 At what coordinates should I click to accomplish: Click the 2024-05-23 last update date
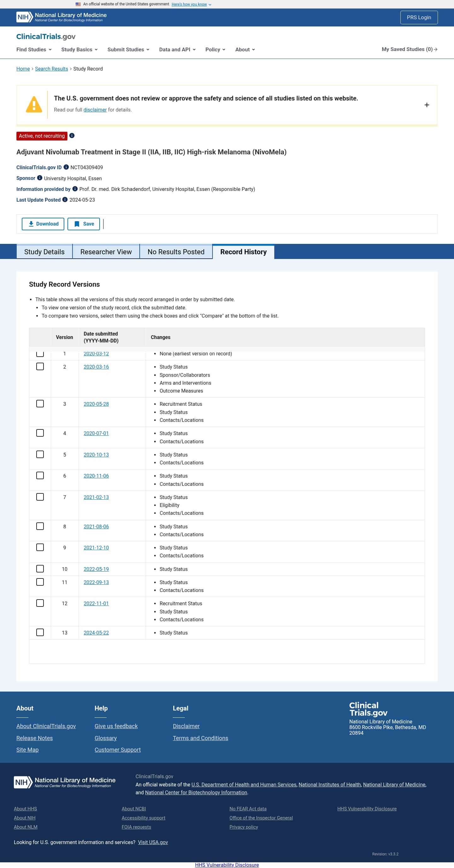(82, 200)
